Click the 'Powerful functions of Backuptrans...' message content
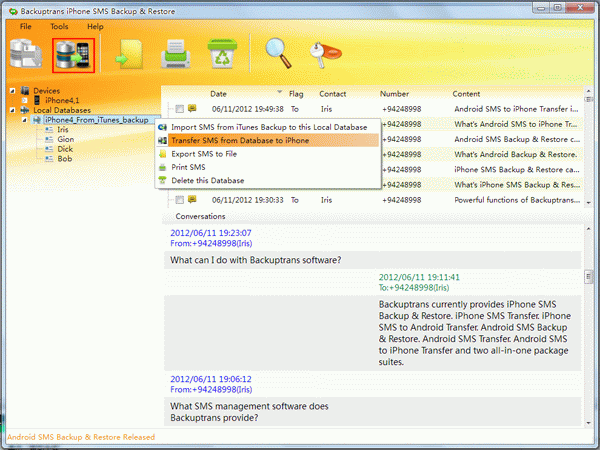 [517, 200]
